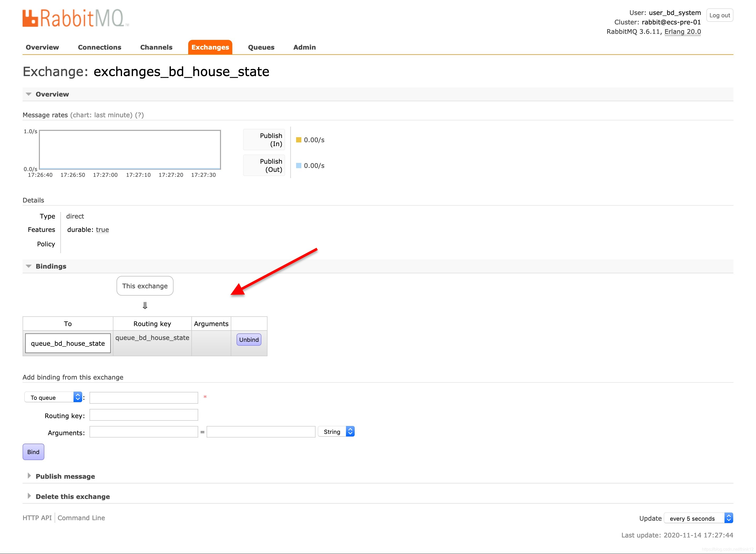Expand Delete this exchange section
Viewport: 756px width, 554px height.
pyautogui.click(x=72, y=496)
